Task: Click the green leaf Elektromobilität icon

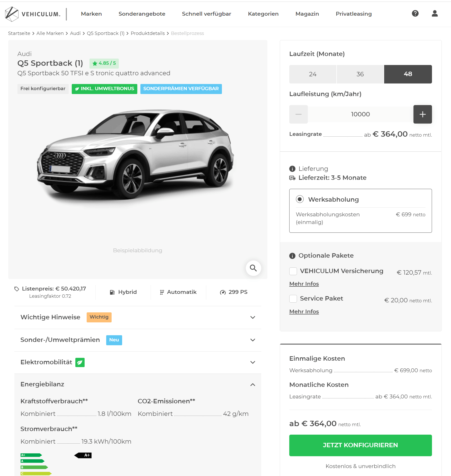Action: pos(80,362)
